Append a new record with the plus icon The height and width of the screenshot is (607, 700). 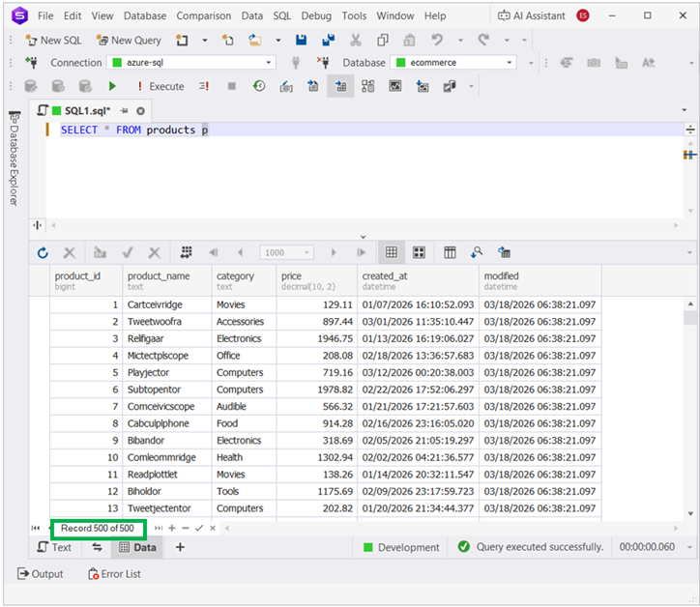[x=172, y=528]
